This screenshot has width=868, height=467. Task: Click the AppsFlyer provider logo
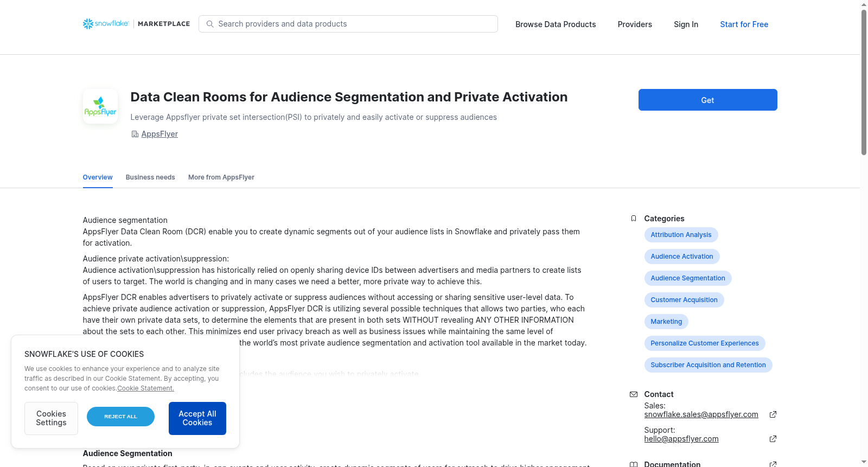point(100,106)
